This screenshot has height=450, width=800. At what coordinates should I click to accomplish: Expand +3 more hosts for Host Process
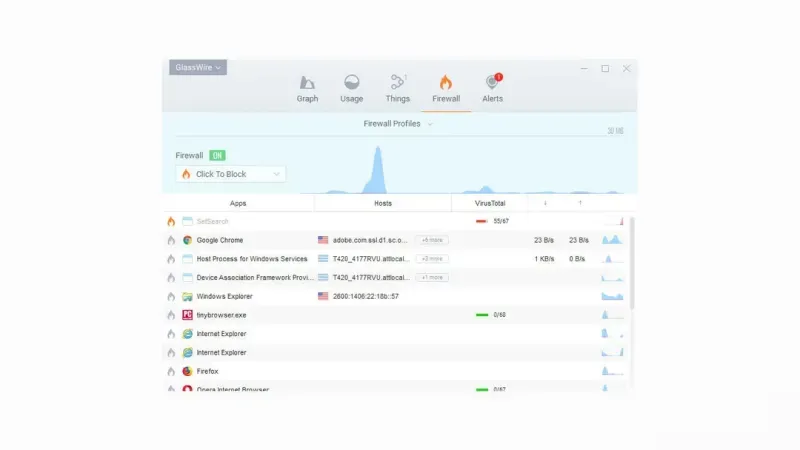point(432,259)
